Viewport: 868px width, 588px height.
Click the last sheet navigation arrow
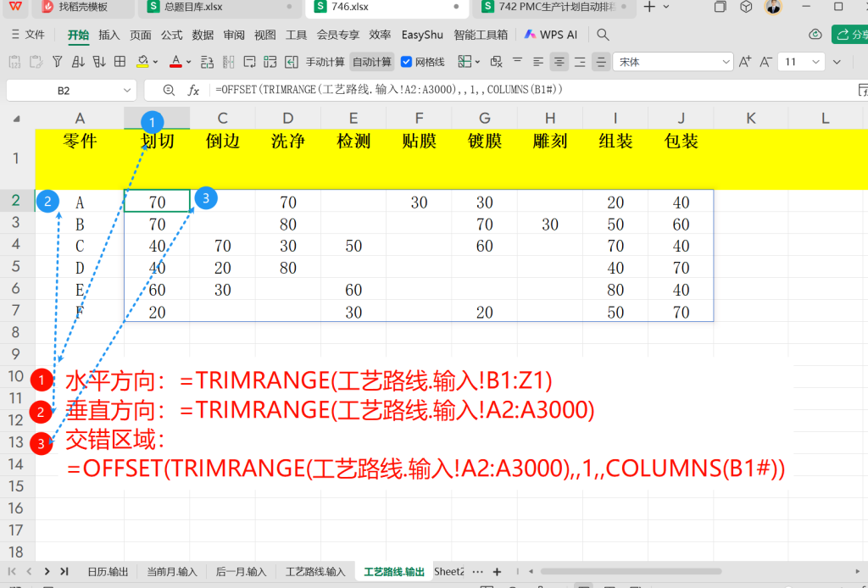point(64,571)
